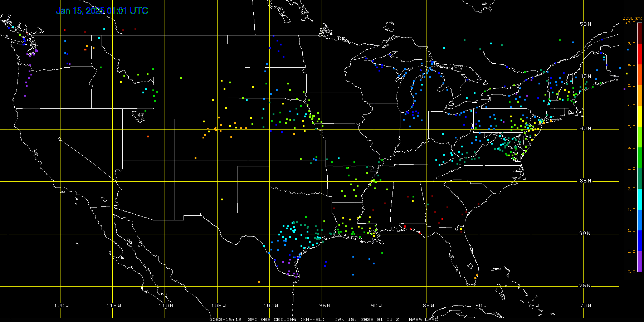644x322 pixels.
Task: Click the yellow 3.5–4.0 km legend band
Action: pyautogui.click(x=640, y=116)
